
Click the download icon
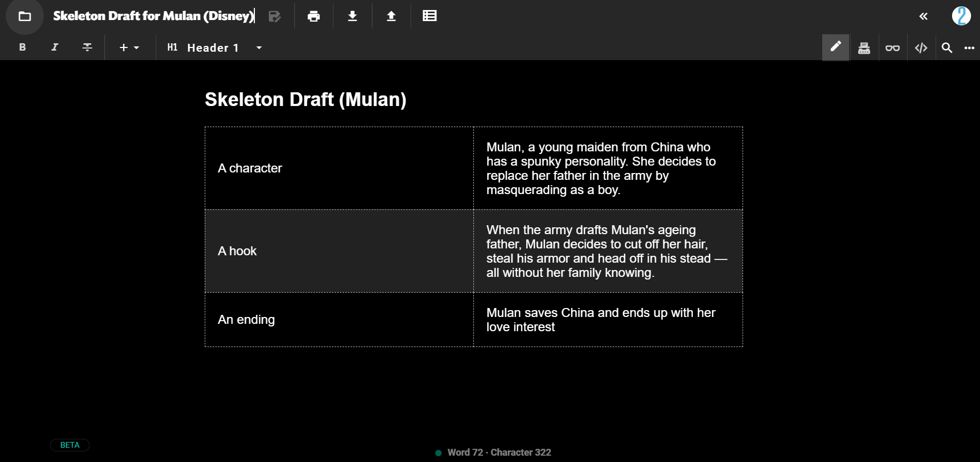pyautogui.click(x=353, y=16)
